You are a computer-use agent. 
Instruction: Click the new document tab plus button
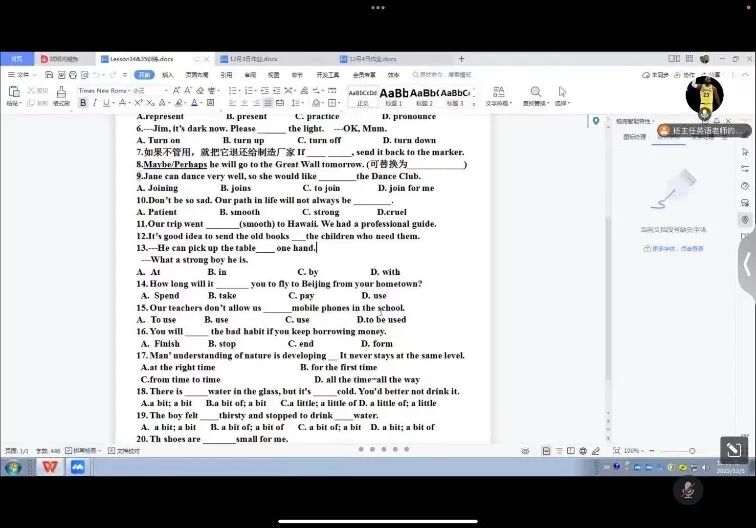(461, 59)
